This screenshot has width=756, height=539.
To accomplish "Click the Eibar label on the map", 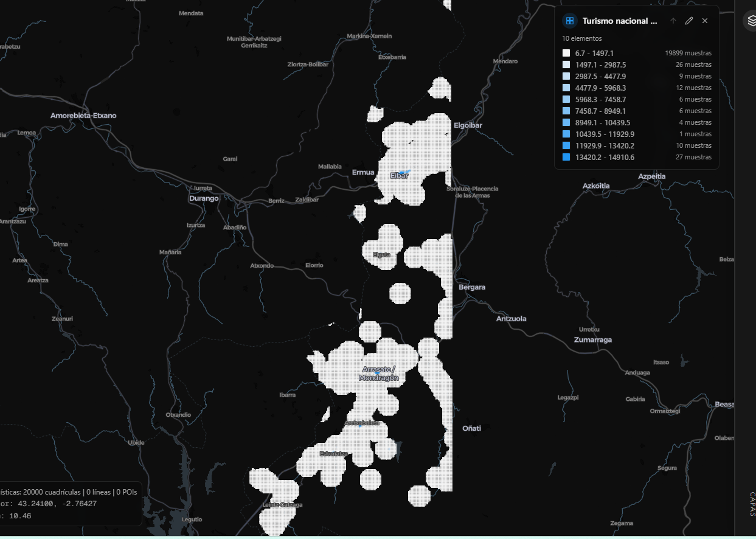I will click(x=399, y=176).
